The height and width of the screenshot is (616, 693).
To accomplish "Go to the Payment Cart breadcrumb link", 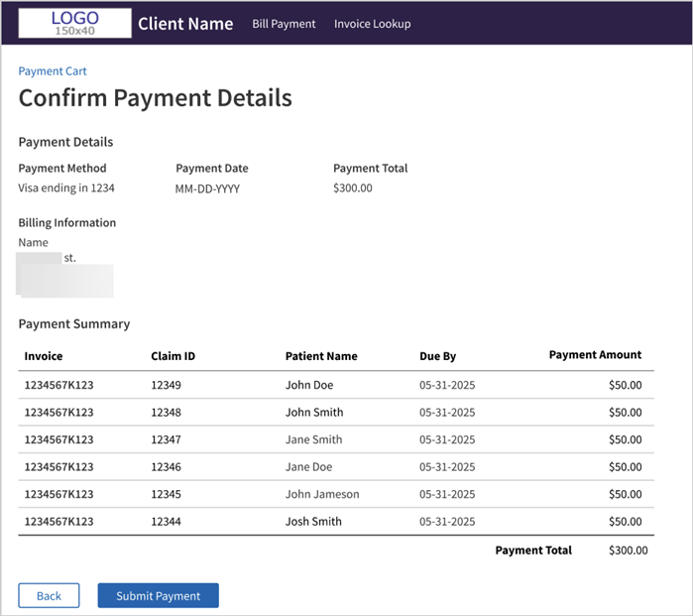I will tap(53, 71).
